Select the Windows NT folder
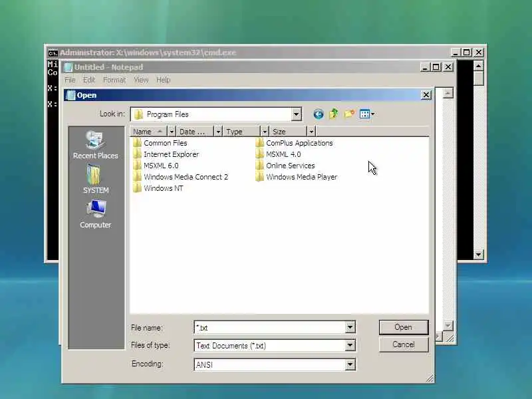The image size is (532, 399). [158, 188]
